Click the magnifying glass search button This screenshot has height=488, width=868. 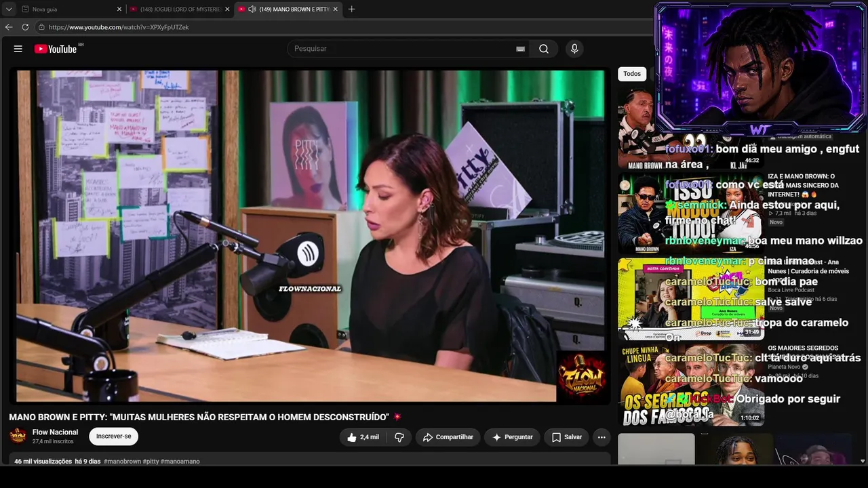click(x=544, y=49)
